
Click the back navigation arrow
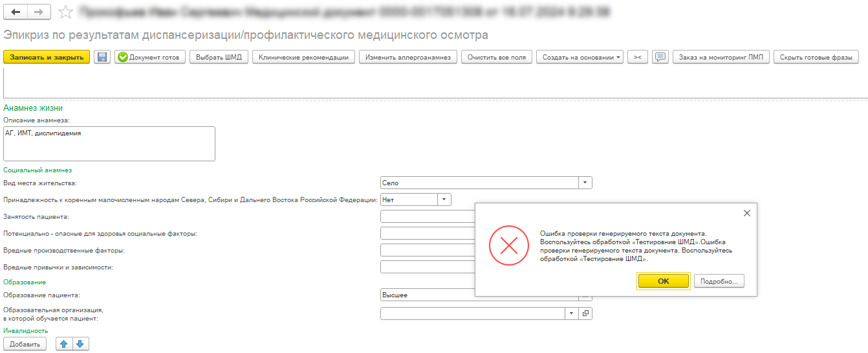(16, 12)
